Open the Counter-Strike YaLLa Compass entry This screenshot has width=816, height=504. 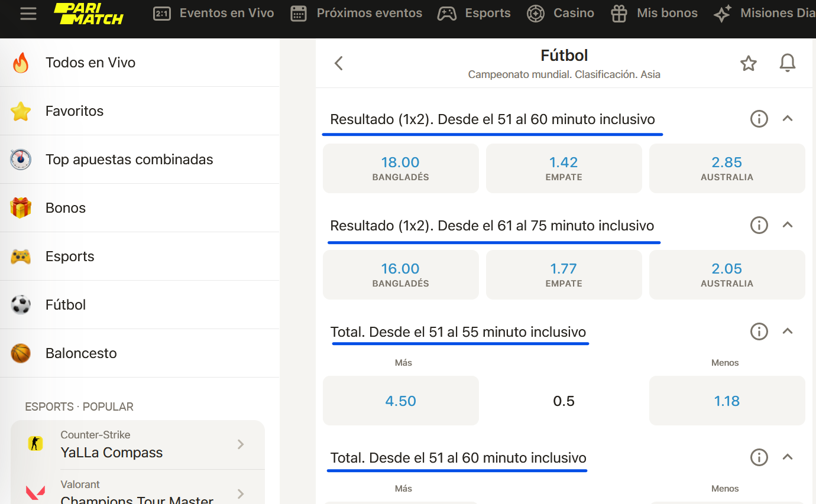pyautogui.click(x=138, y=445)
